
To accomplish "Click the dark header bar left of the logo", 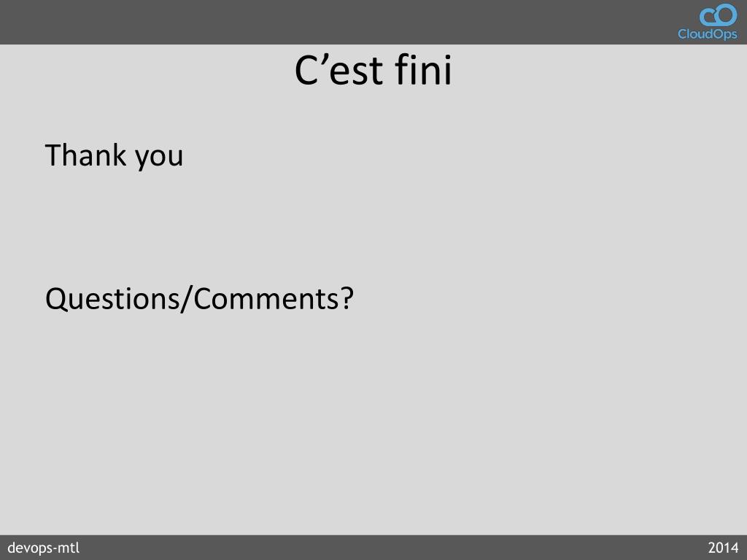I will 333,22.
